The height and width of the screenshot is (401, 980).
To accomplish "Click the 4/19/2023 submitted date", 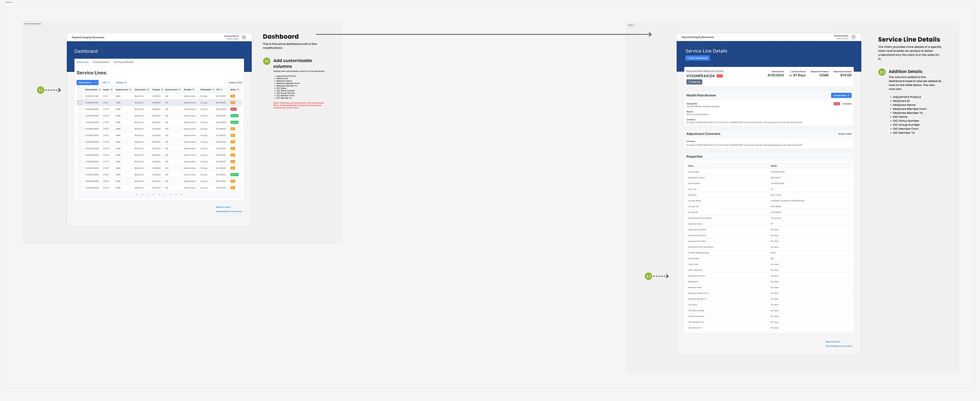I will pos(776,75).
